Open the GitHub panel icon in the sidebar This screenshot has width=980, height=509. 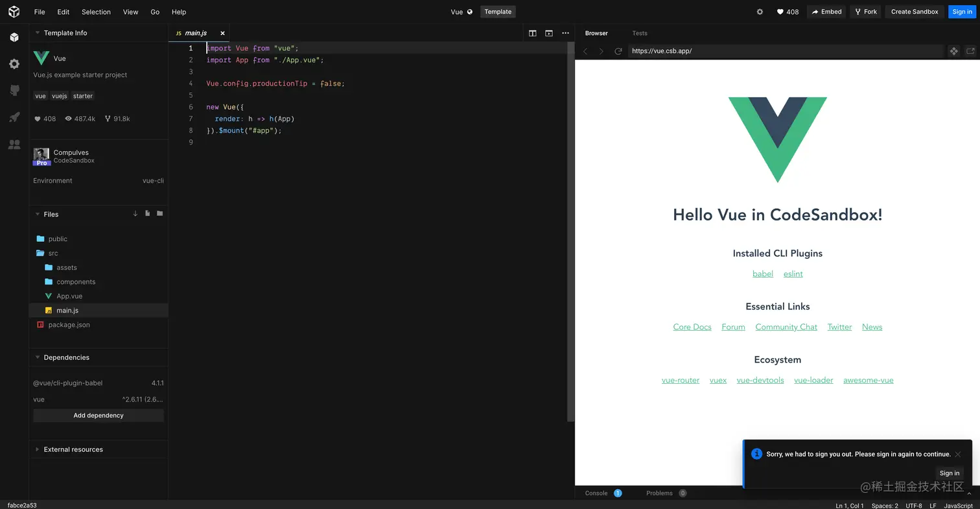(x=14, y=91)
